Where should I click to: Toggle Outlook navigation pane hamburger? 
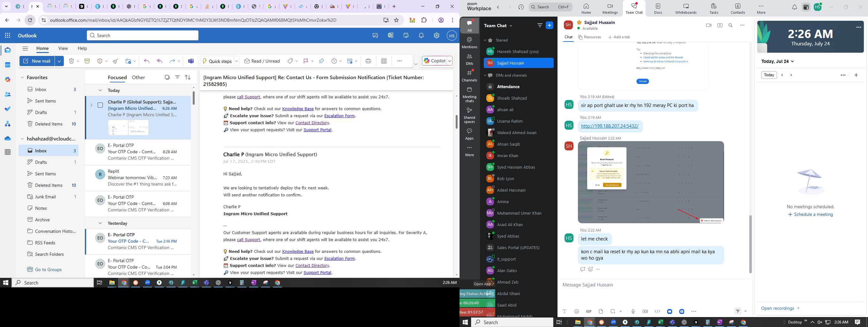click(x=25, y=48)
